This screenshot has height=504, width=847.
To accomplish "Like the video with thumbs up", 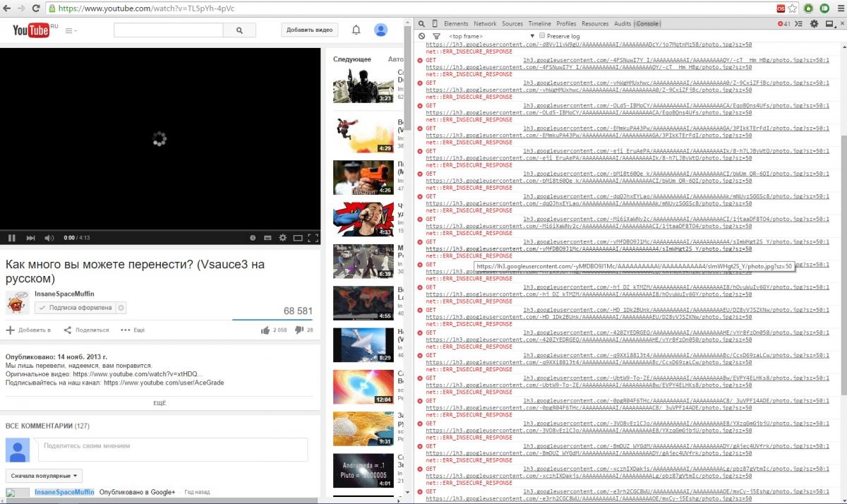I will click(x=265, y=330).
